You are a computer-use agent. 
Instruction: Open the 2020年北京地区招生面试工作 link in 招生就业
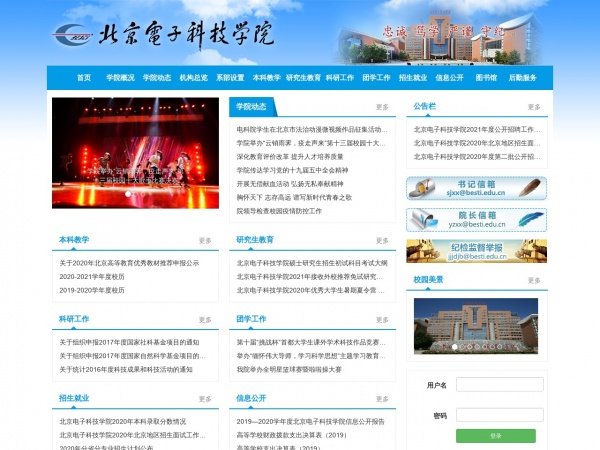click(132, 435)
